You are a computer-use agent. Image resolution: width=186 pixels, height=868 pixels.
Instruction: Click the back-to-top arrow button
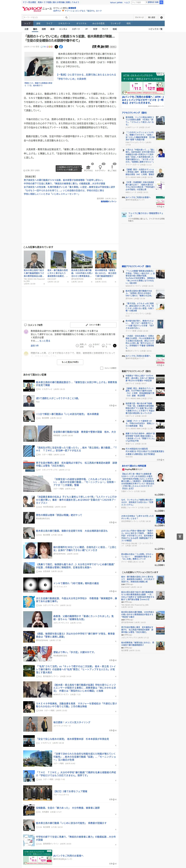pos(180,536)
